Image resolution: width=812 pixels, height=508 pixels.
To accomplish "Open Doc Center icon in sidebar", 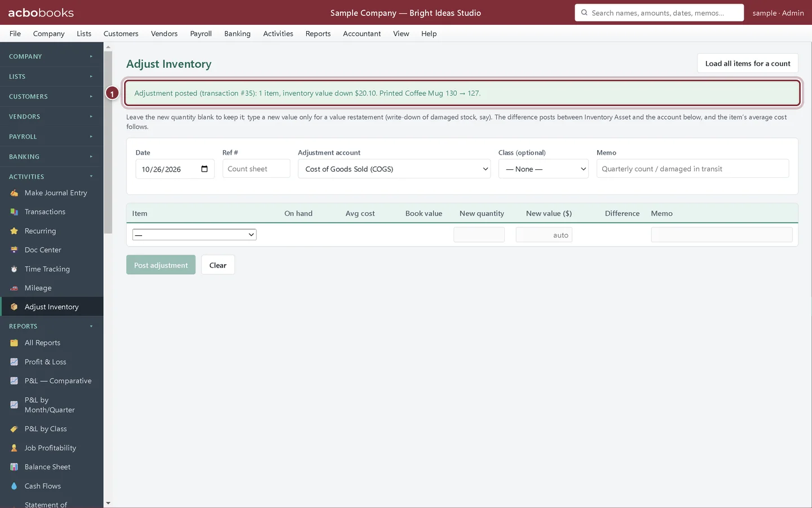I will (14, 250).
